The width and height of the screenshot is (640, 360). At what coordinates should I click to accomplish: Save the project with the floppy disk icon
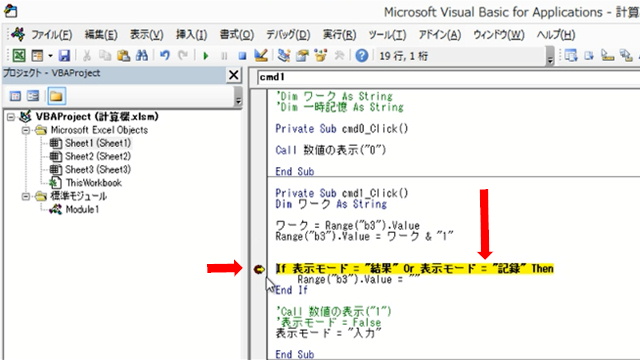point(64,55)
